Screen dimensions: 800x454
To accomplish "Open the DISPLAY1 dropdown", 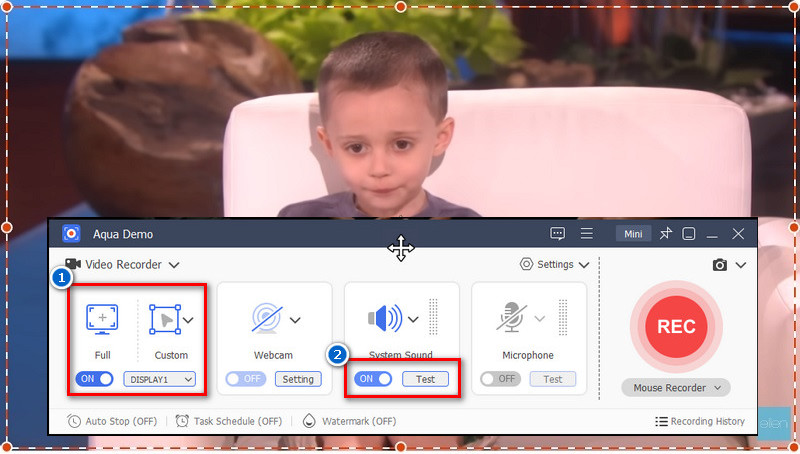I will [x=159, y=379].
